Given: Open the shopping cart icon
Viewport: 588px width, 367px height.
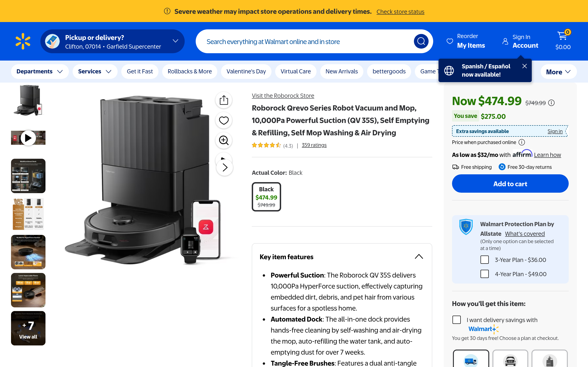Looking at the screenshot, I should click(563, 36).
